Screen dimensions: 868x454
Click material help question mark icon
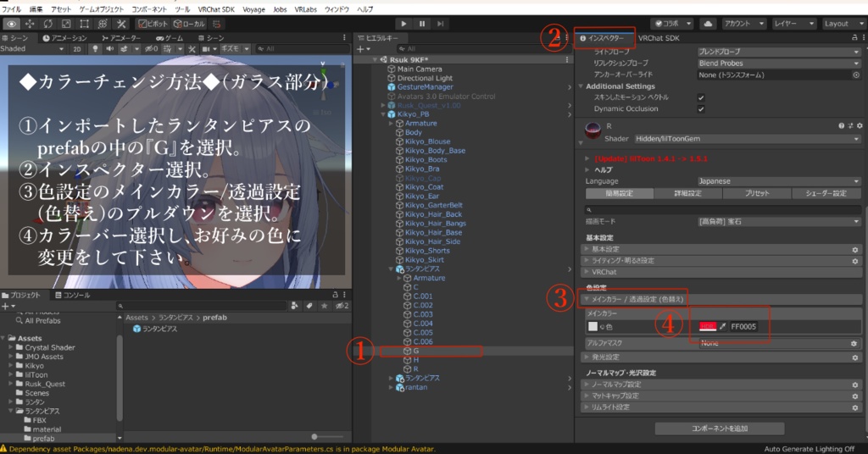(x=842, y=126)
